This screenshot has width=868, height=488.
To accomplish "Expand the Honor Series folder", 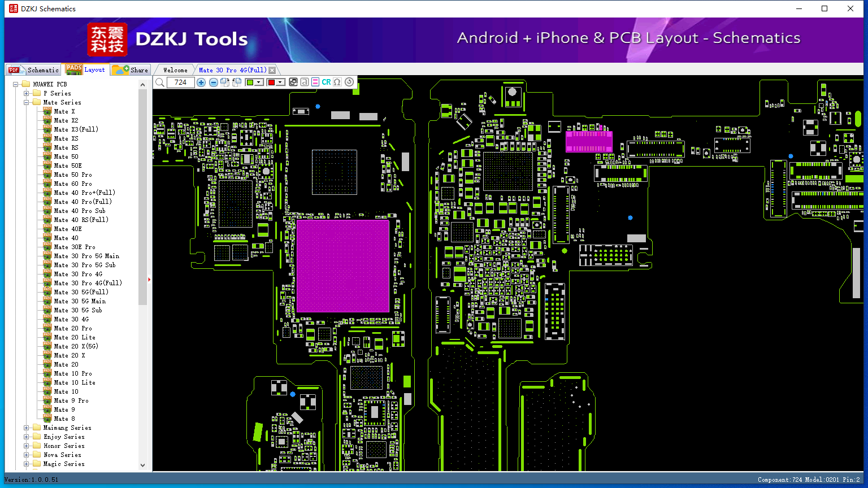I will tap(26, 446).
